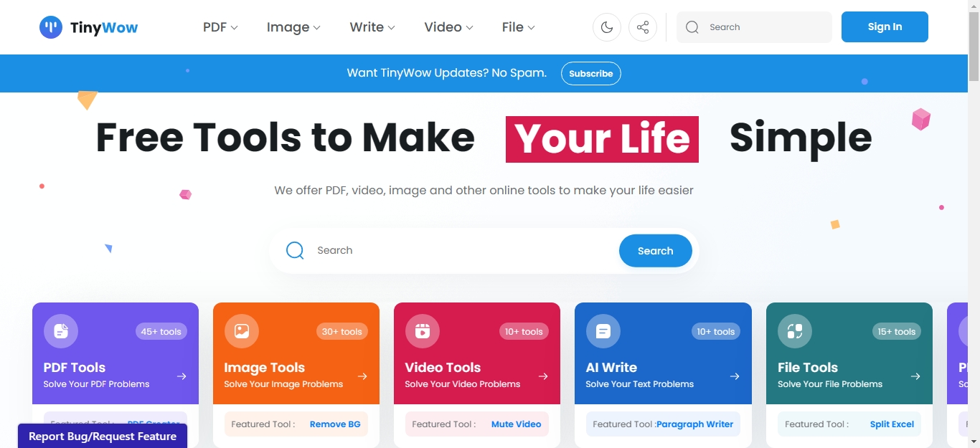Click "Solve Your Video Problems" text
This screenshot has height=448, width=980.
pos(463,384)
